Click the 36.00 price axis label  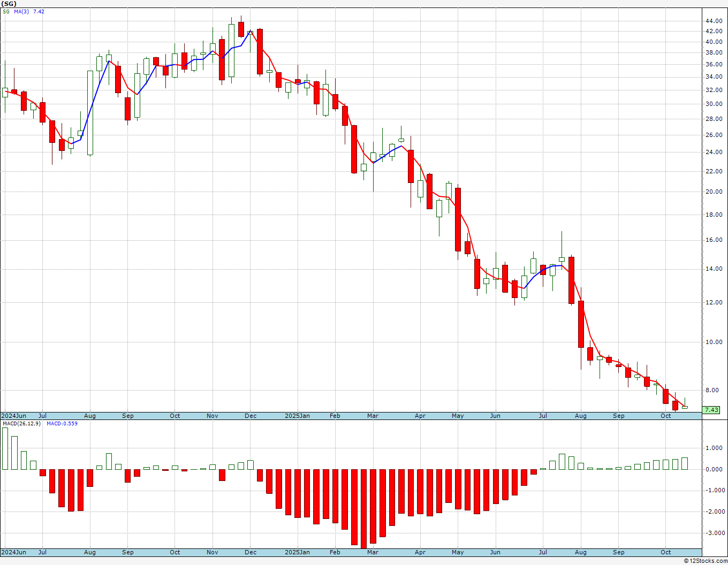click(x=714, y=64)
